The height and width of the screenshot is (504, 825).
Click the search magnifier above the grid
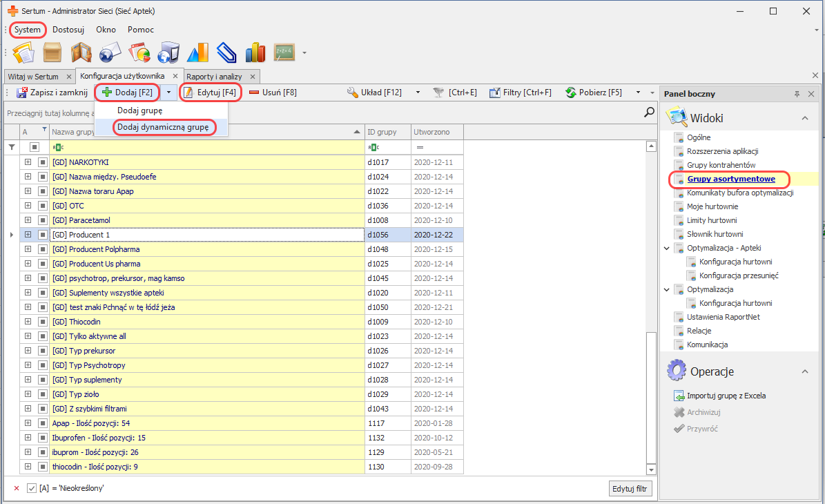click(x=649, y=113)
